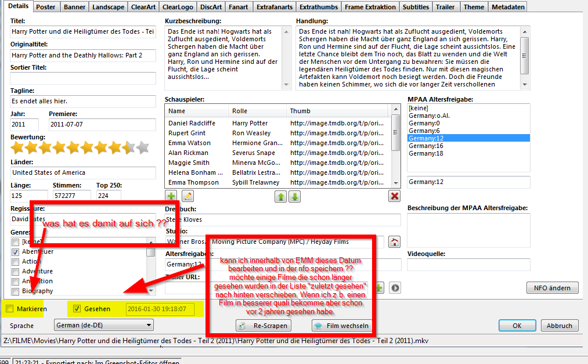Screen dimensions: 588x364
Task: Focus the Originaltitel text field
Action: tap(83, 56)
